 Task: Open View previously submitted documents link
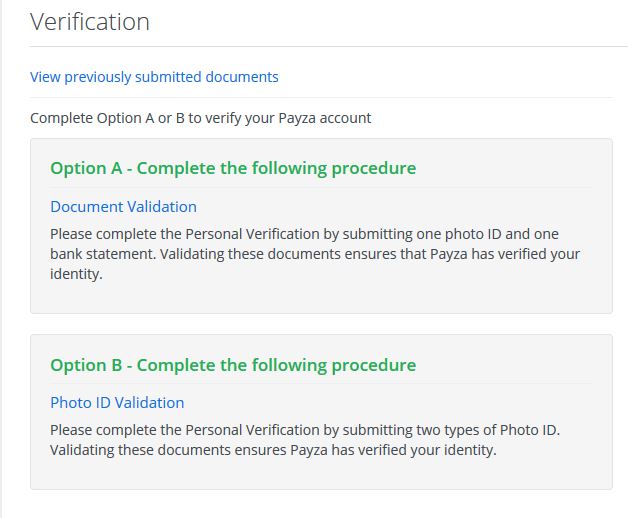[x=154, y=77]
